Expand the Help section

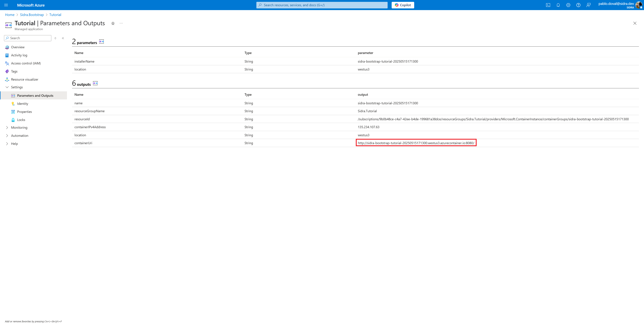7,144
